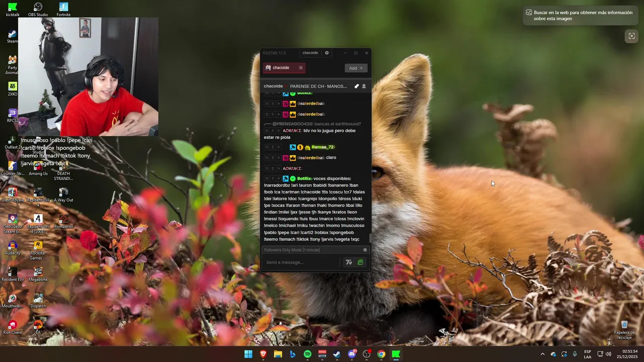Open Spotify from taskbar

click(307, 354)
